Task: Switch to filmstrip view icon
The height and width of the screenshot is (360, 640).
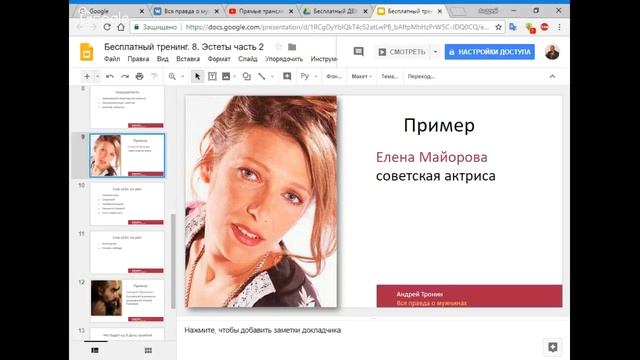Action: coord(95,350)
